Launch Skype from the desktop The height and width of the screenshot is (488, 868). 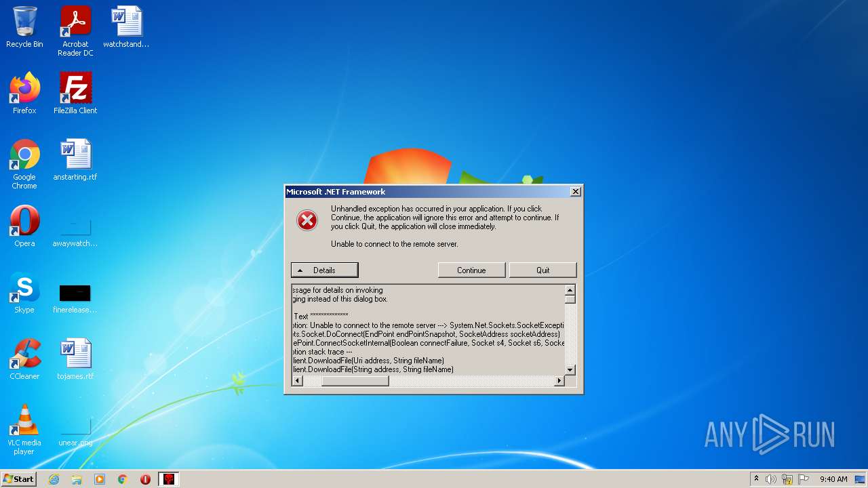point(24,293)
